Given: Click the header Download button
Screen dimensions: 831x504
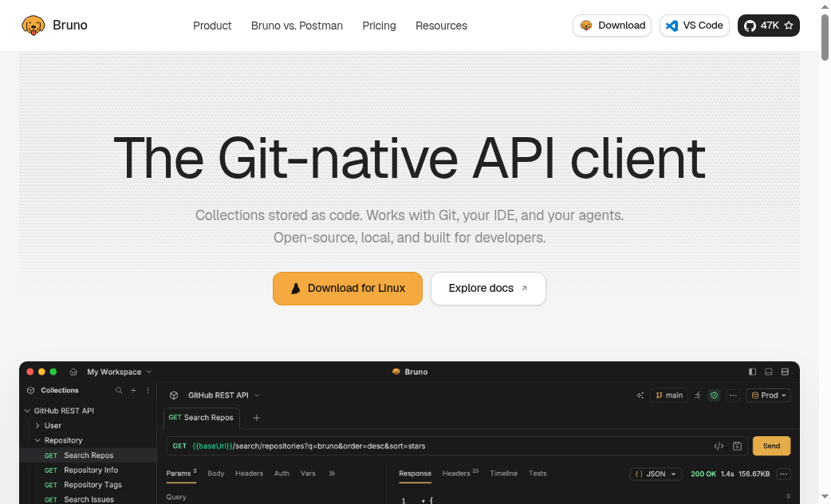Looking at the screenshot, I should pyautogui.click(x=612, y=26).
